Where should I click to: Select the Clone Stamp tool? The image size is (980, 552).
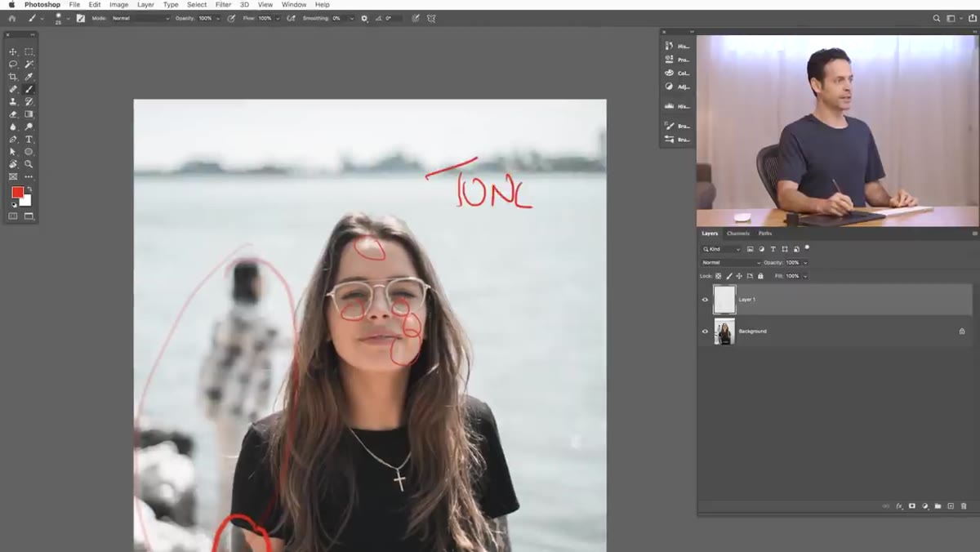[13, 102]
